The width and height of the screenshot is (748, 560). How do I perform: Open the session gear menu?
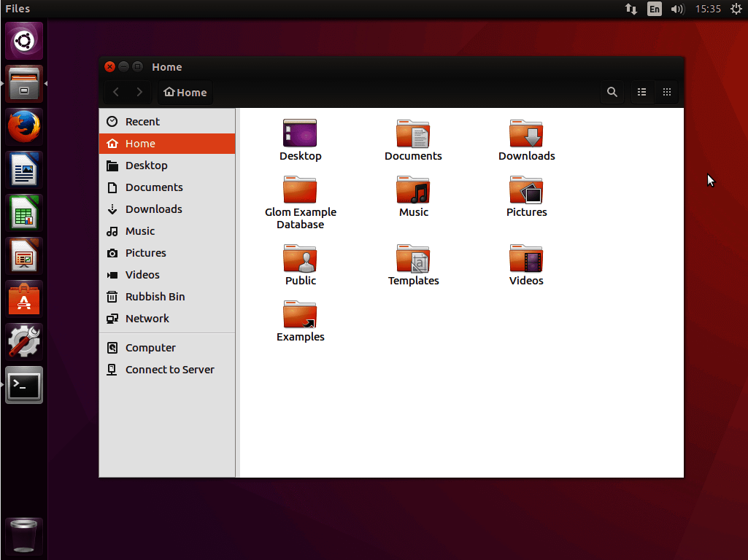(x=736, y=9)
